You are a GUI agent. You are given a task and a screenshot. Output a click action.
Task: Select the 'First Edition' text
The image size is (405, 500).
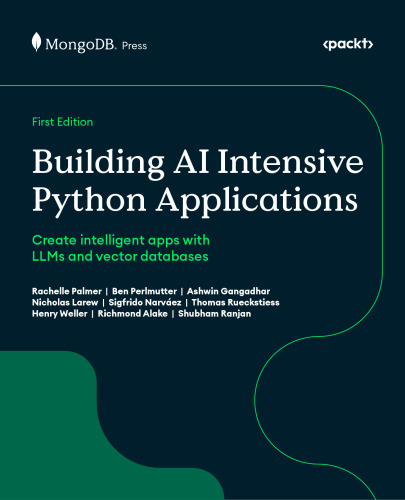pyautogui.click(x=62, y=122)
